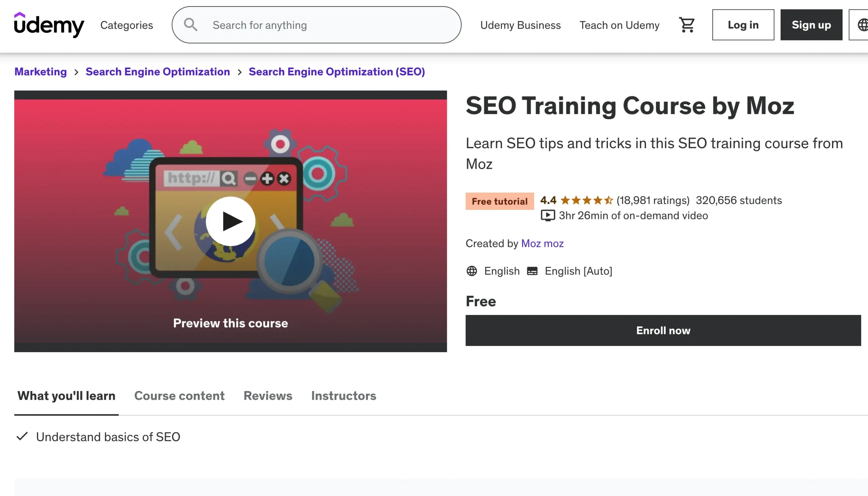Open the Reviews tab
This screenshot has width=868, height=496.
(268, 396)
